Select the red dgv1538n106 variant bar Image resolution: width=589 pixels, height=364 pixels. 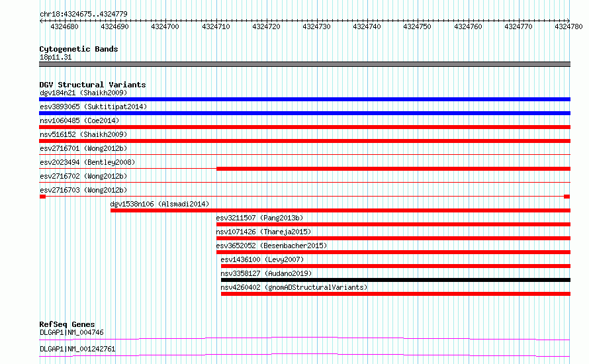pyautogui.click(x=340, y=210)
